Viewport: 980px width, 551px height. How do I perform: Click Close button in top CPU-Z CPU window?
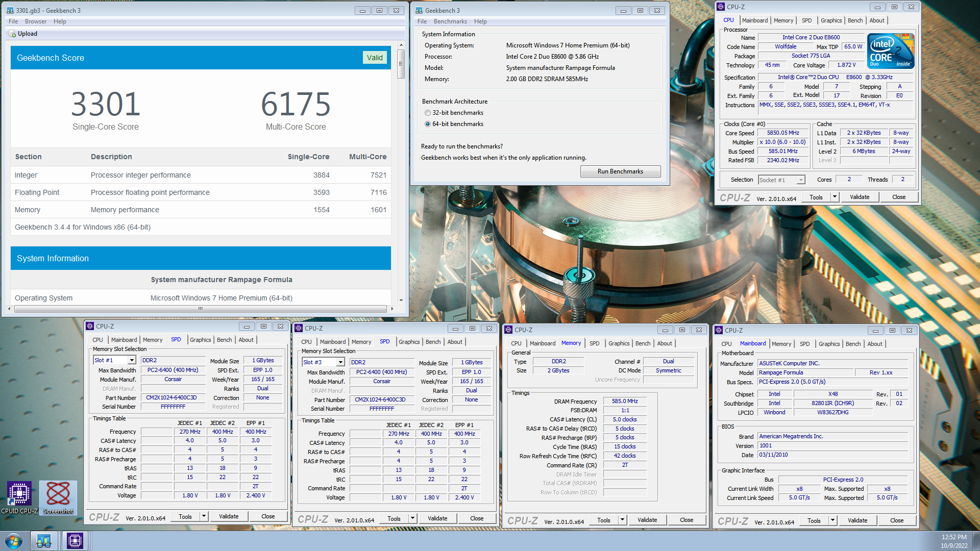(x=899, y=197)
